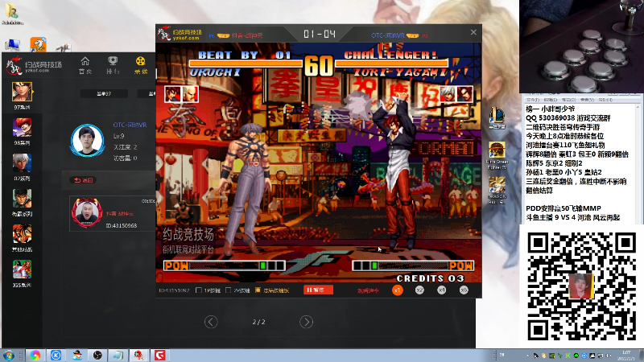
Task: Open the notepad taskbar icon
Action: pyautogui.click(x=118, y=355)
